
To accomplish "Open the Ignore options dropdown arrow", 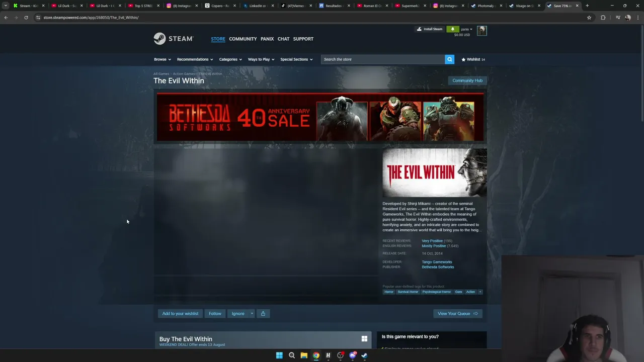I will (x=252, y=314).
